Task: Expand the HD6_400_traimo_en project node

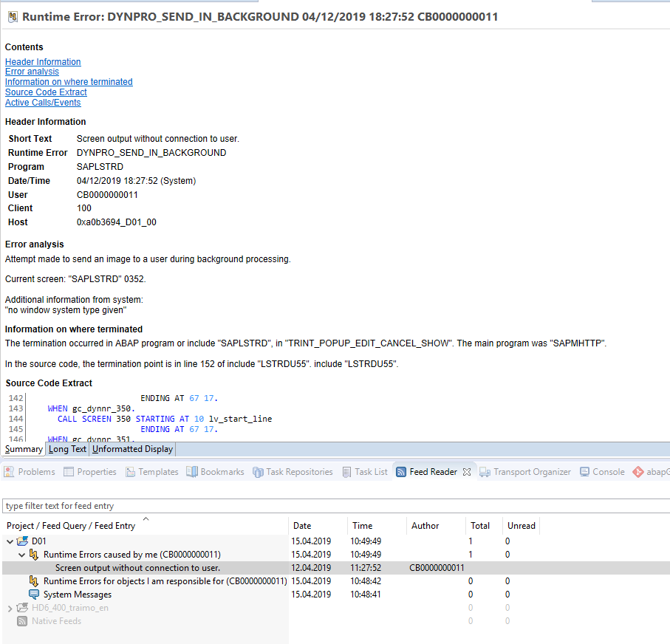Action: point(10,607)
